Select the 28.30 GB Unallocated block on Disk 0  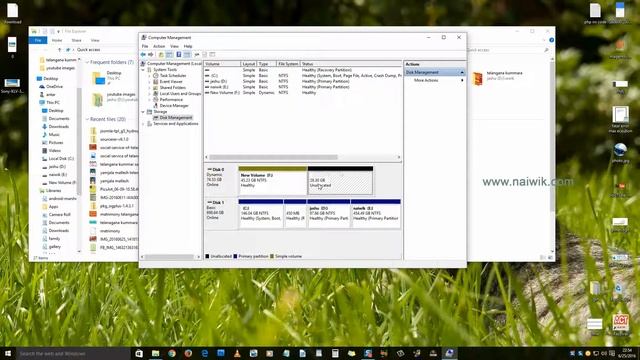click(x=340, y=180)
